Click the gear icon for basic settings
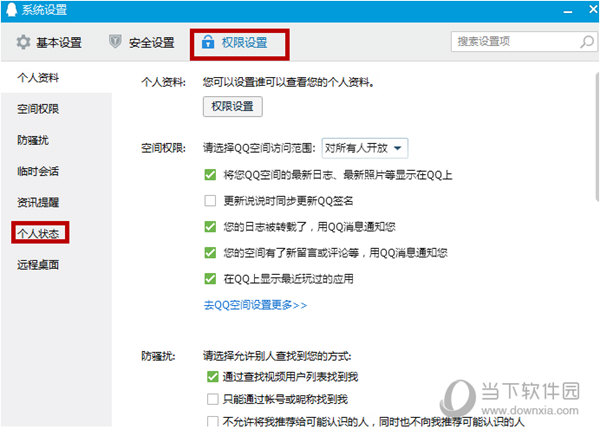 point(23,42)
